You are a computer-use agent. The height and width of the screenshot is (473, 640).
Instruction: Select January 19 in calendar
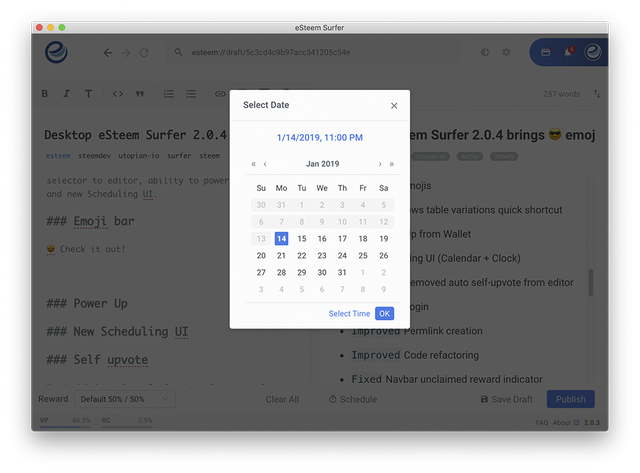384,239
